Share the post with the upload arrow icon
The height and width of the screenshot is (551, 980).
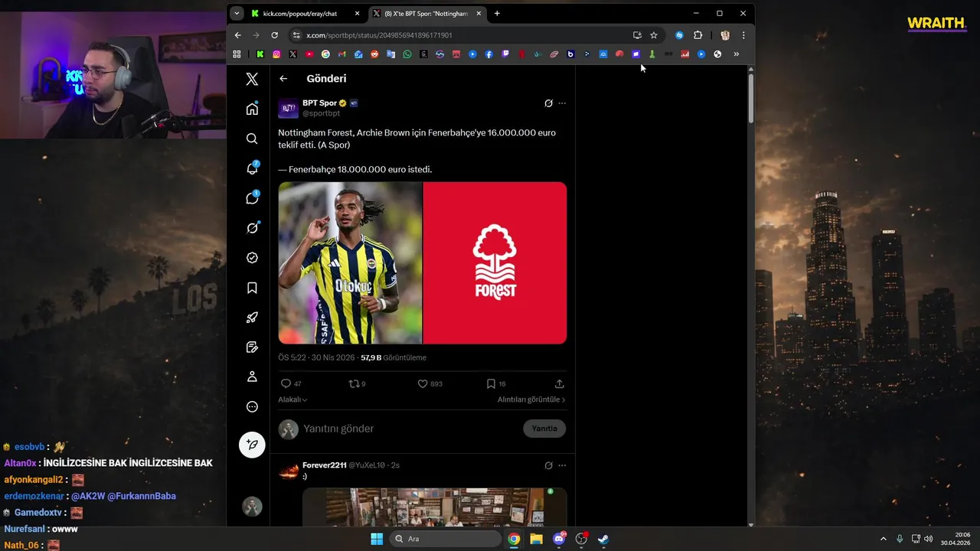(559, 383)
